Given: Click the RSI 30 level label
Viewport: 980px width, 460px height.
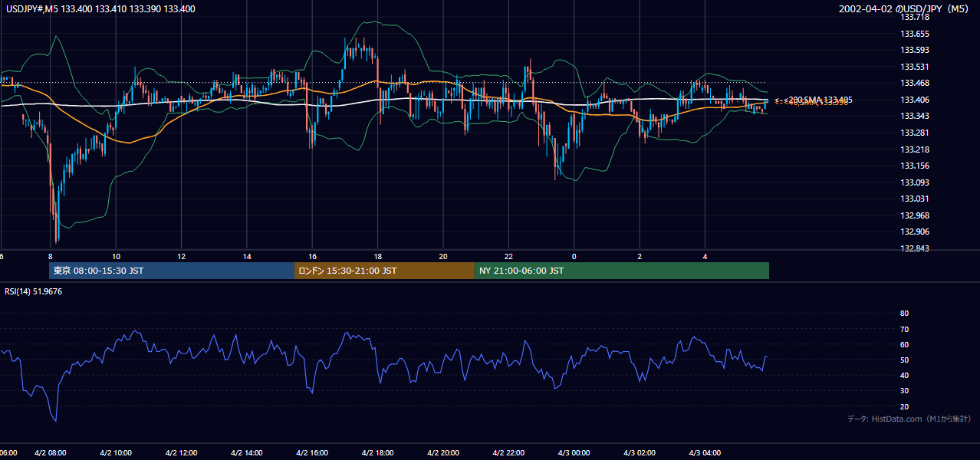Looking at the screenshot, I should click(x=904, y=390).
